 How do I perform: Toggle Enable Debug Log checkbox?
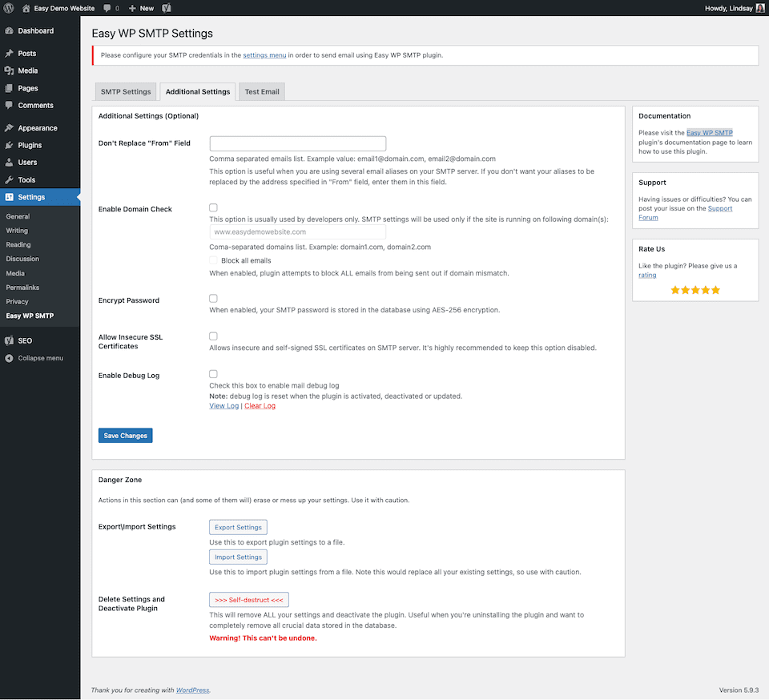coord(214,374)
